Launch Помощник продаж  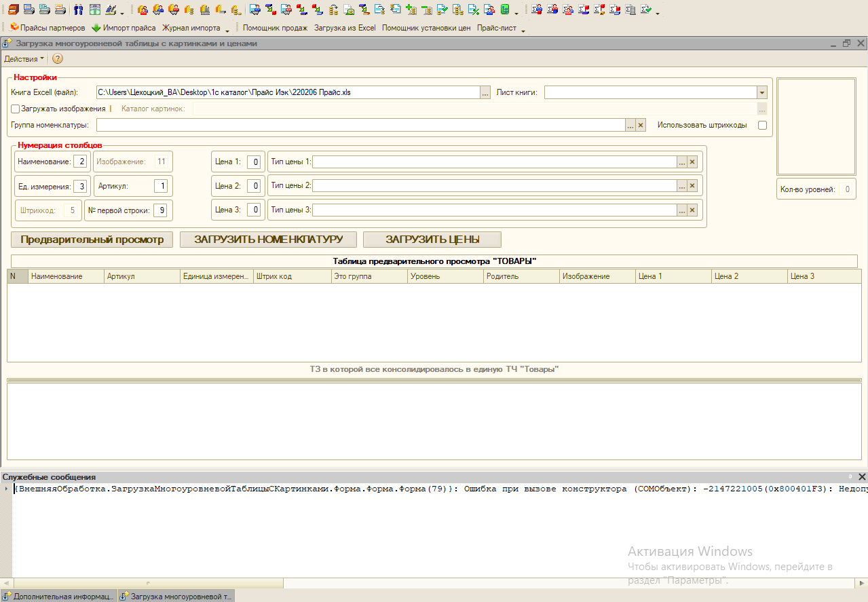275,29
